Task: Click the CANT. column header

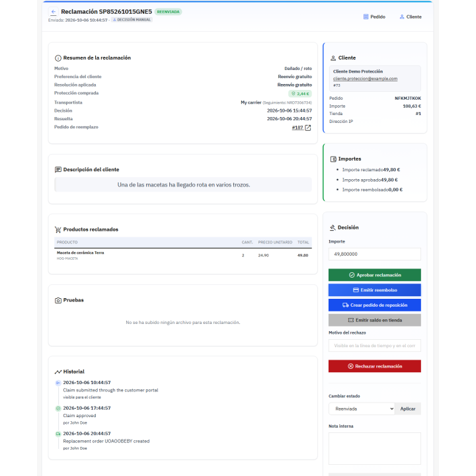Action: click(x=247, y=242)
